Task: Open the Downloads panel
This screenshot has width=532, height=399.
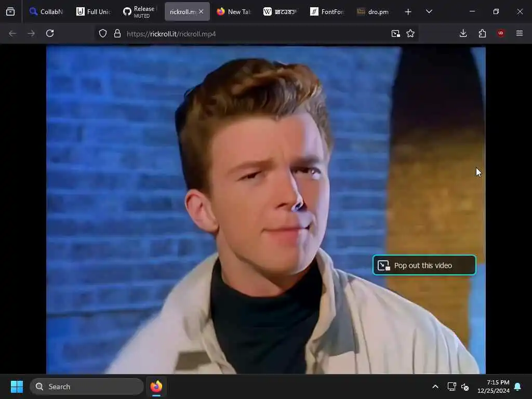Action: pos(463,33)
